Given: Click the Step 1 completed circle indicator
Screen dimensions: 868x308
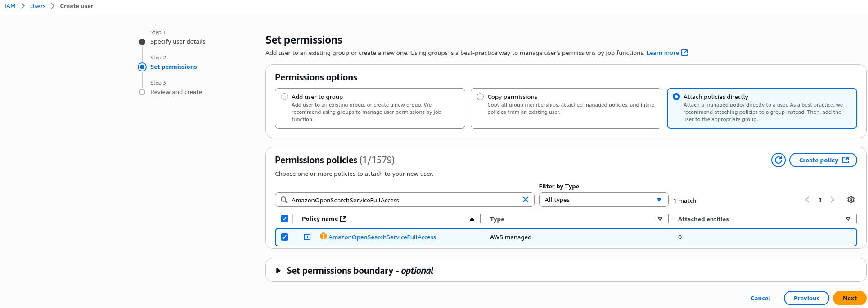Looking at the screenshot, I should [142, 42].
